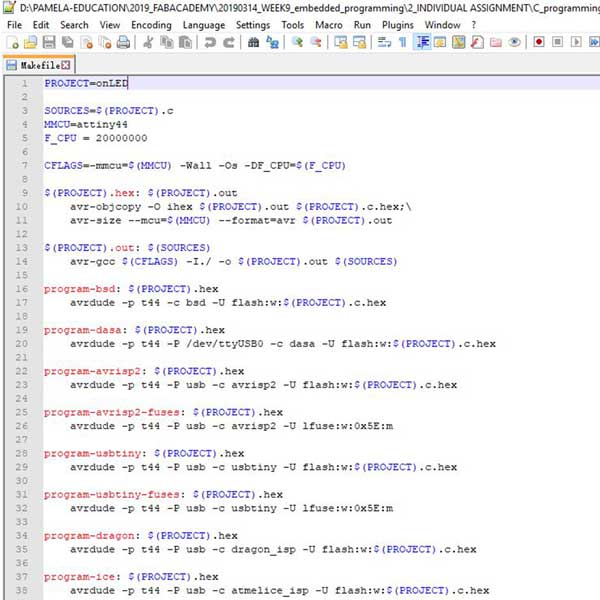Click the Save All toolbar icon
The image size is (600, 600).
[x=68, y=42]
